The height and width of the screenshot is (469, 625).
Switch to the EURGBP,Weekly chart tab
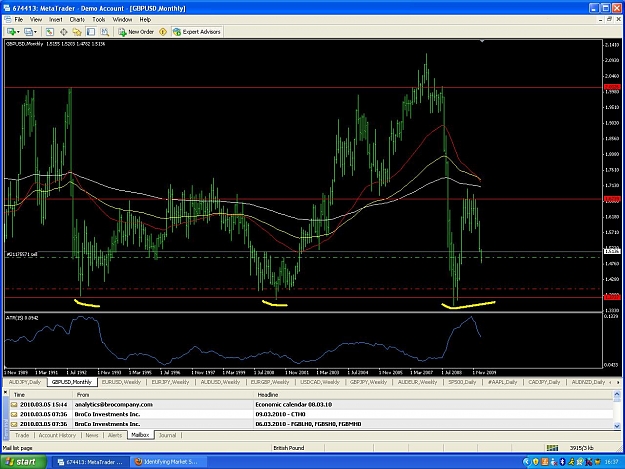point(269,382)
